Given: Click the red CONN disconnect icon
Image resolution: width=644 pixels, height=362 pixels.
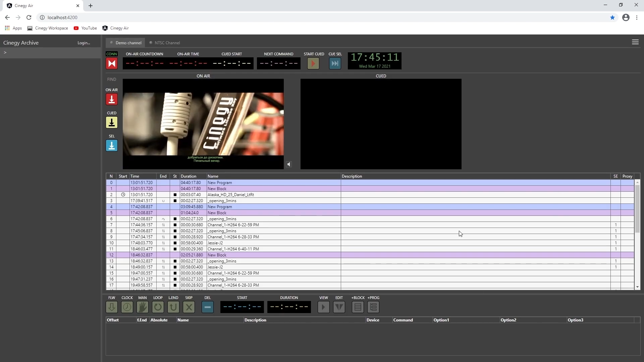Looking at the screenshot, I should pyautogui.click(x=112, y=63).
